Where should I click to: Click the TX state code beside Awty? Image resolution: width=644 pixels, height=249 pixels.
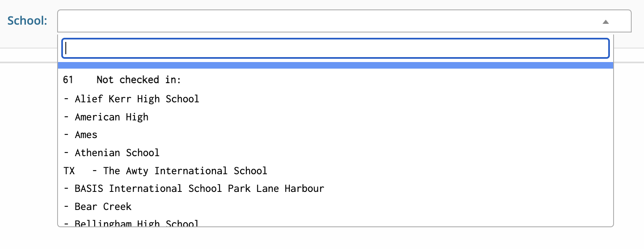69,171
